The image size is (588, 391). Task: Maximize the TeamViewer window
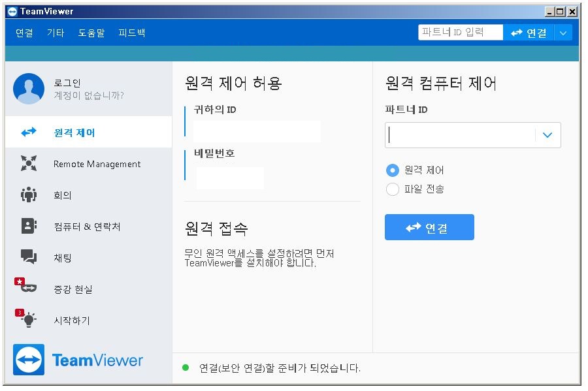560,12
